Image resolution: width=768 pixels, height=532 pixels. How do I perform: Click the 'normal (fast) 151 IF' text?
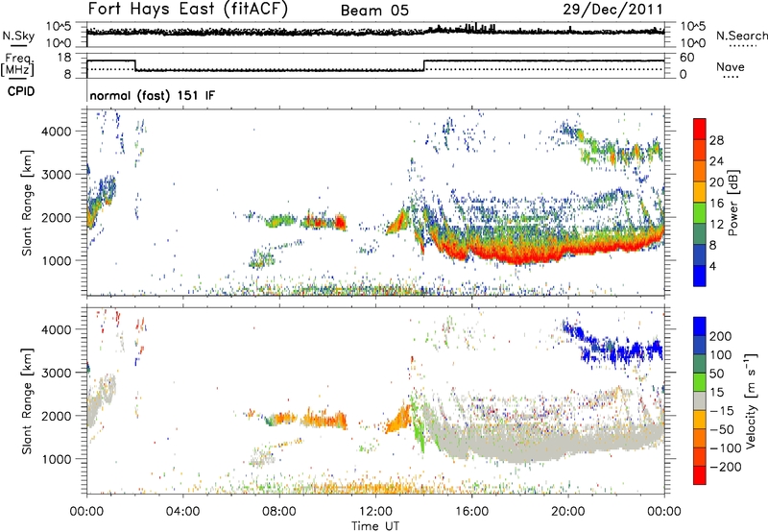pyautogui.click(x=153, y=96)
